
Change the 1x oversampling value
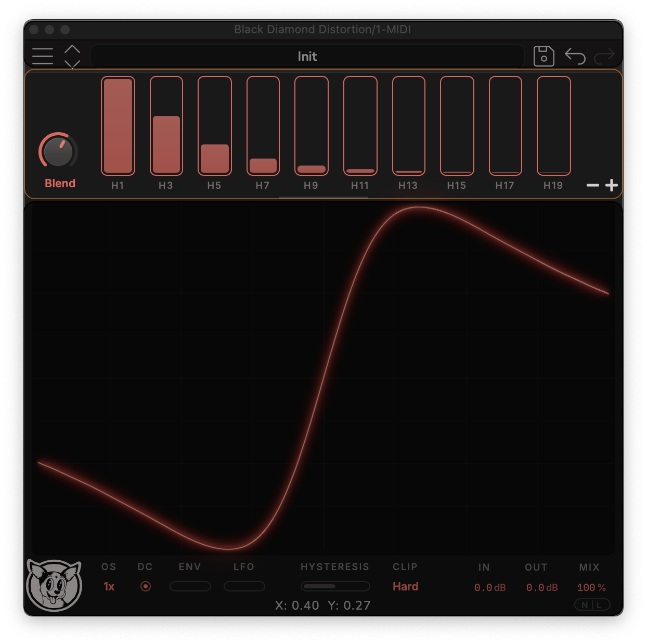click(109, 587)
